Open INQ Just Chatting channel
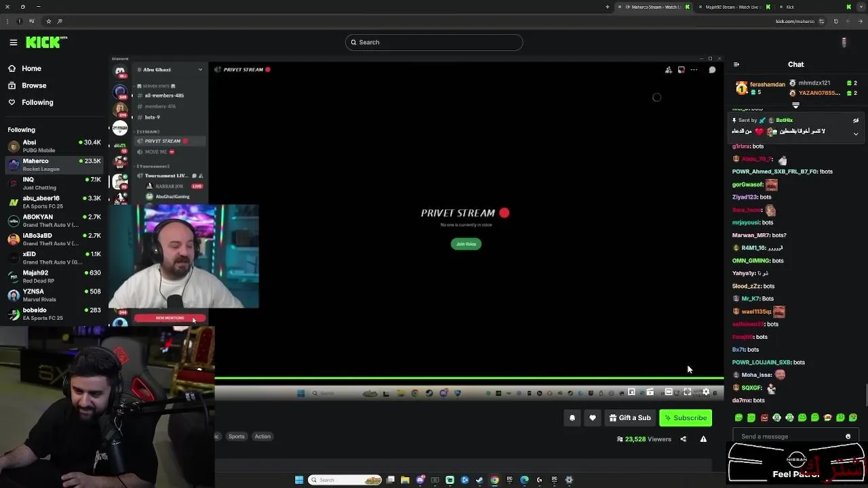Image resolution: width=868 pixels, height=488 pixels. [54, 184]
